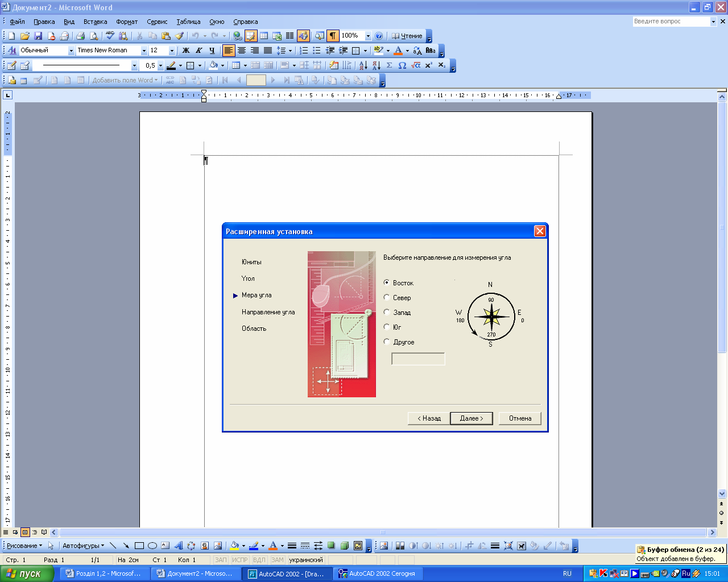Apply fill color bucket in drawing toolbar

[x=234, y=546]
